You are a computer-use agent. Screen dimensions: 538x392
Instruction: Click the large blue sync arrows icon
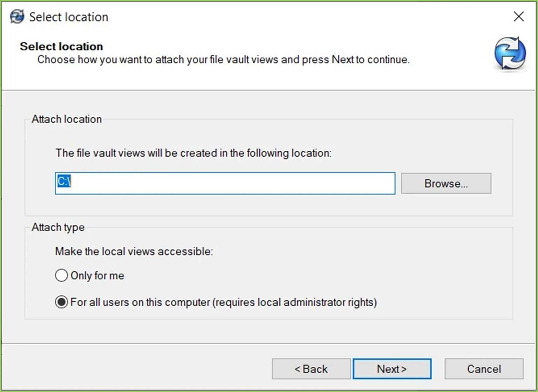pos(510,54)
